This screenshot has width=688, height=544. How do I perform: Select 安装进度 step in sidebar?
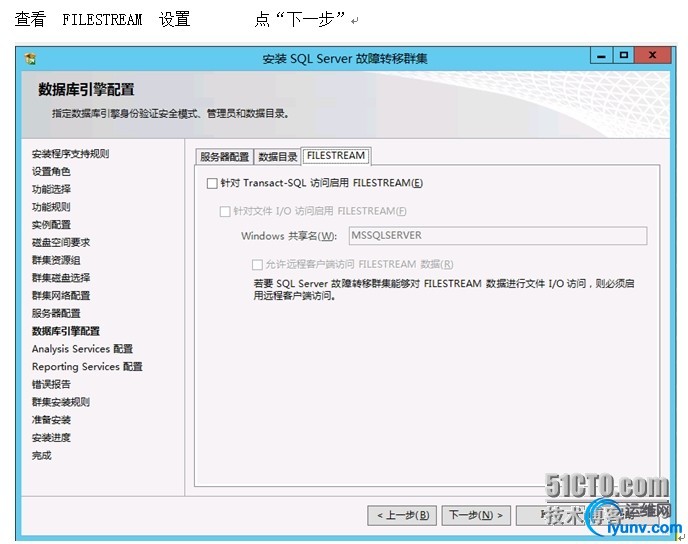tap(51, 438)
